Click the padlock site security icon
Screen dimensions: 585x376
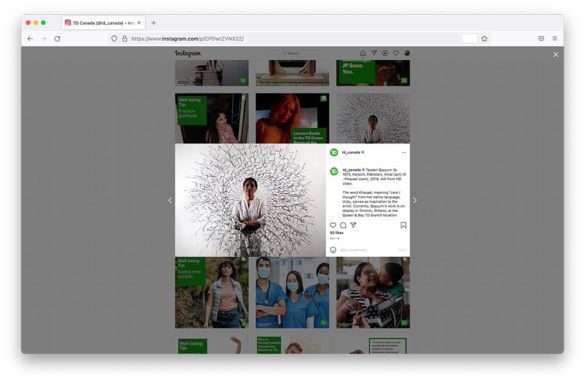tap(125, 38)
